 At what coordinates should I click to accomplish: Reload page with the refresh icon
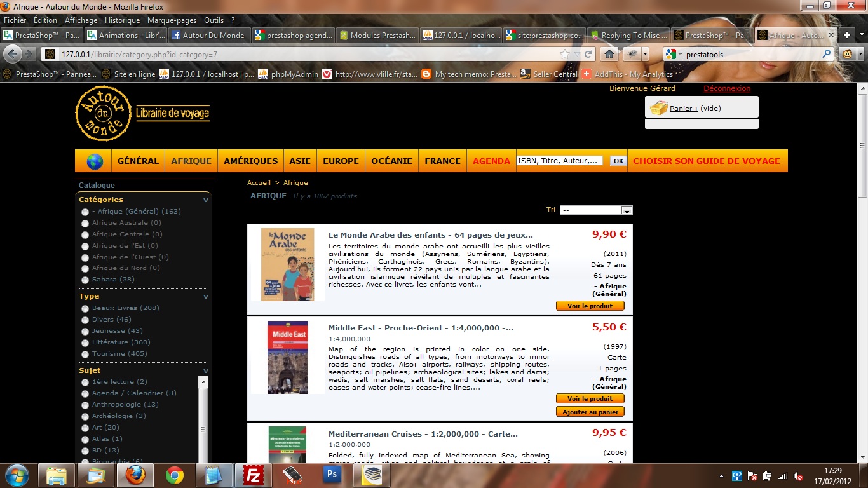(588, 54)
